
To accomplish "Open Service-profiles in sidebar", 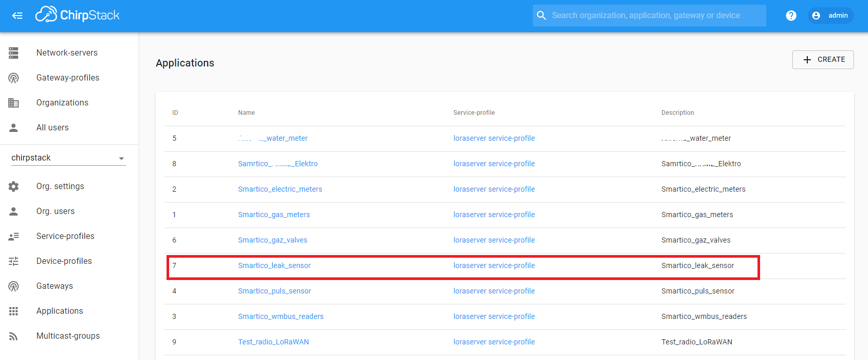I will pyautogui.click(x=65, y=236).
